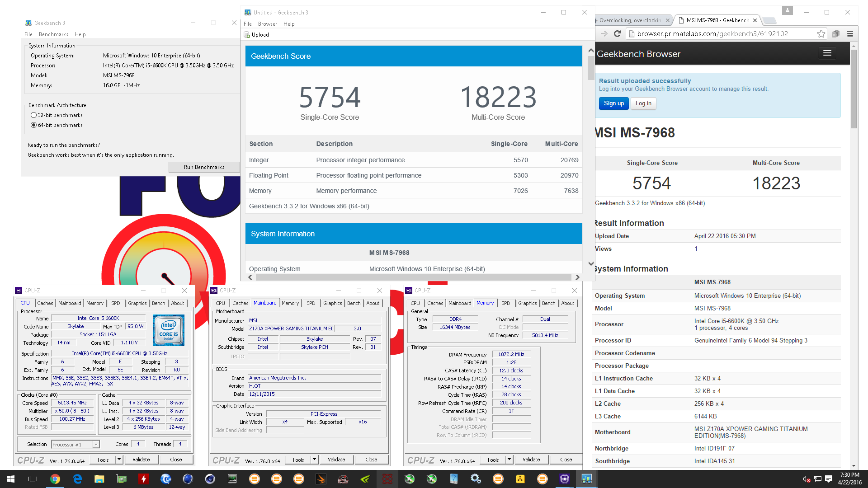Click the taskbar clock showing 7:30 PM
Image resolution: width=868 pixels, height=488 pixels.
(849, 479)
